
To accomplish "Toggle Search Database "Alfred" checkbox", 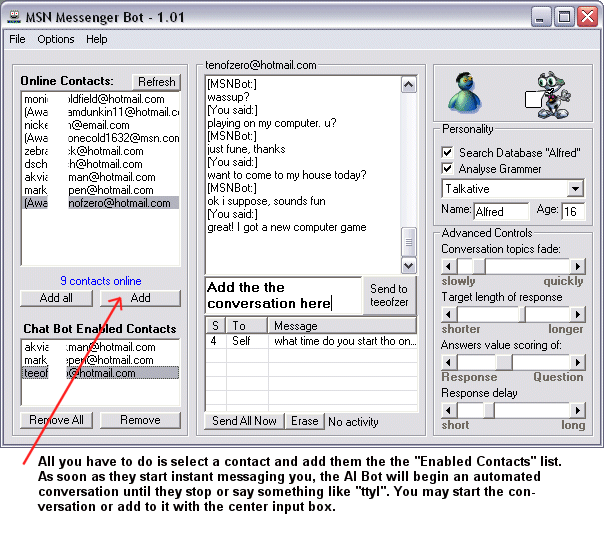I will [x=447, y=153].
